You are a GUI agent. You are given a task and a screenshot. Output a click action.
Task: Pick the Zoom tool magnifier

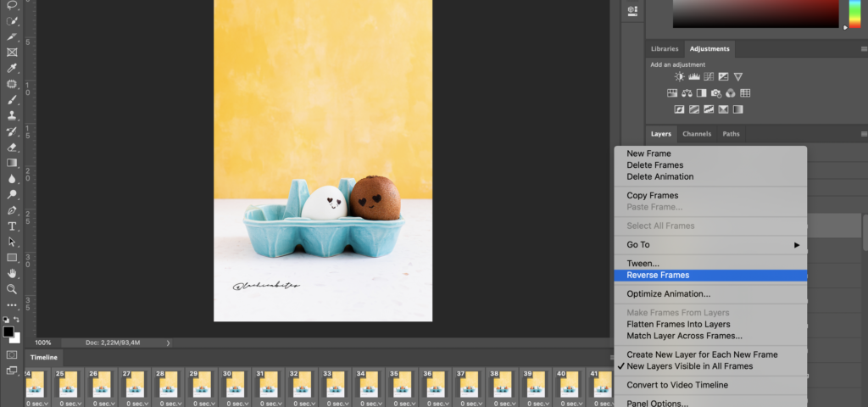click(12, 289)
